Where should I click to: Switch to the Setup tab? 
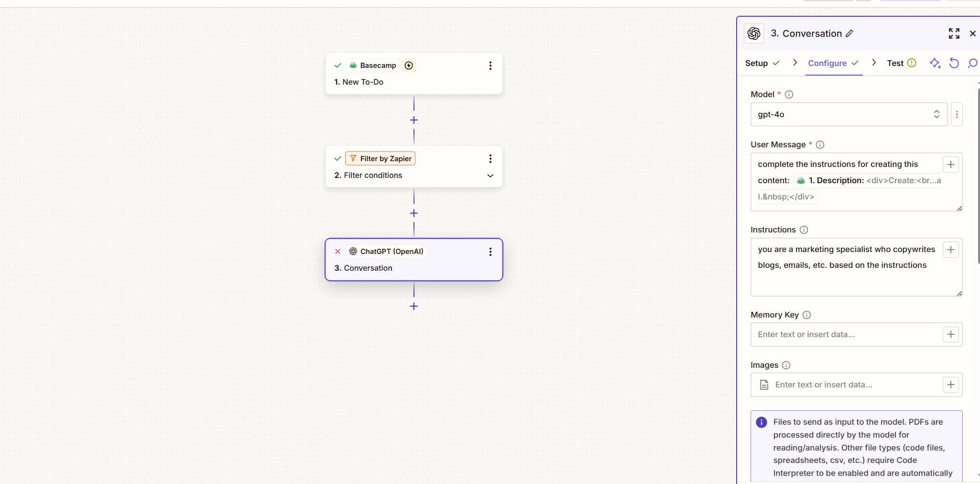pyautogui.click(x=762, y=63)
